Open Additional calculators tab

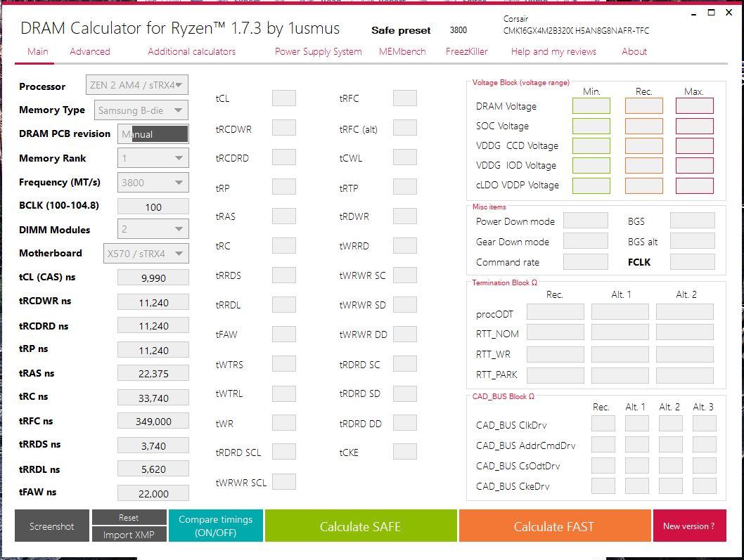point(191,52)
